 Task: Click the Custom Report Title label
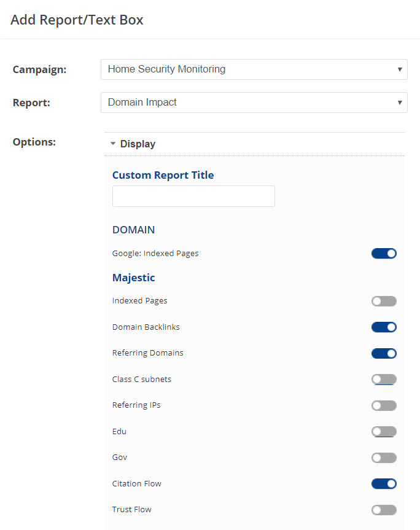(x=163, y=175)
